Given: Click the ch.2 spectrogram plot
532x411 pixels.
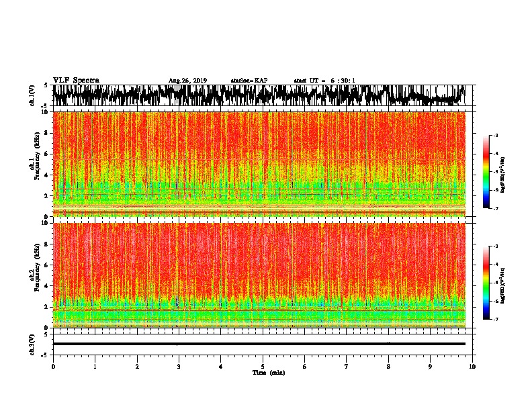Looking at the screenshot, I should click(x=259, y=275).
